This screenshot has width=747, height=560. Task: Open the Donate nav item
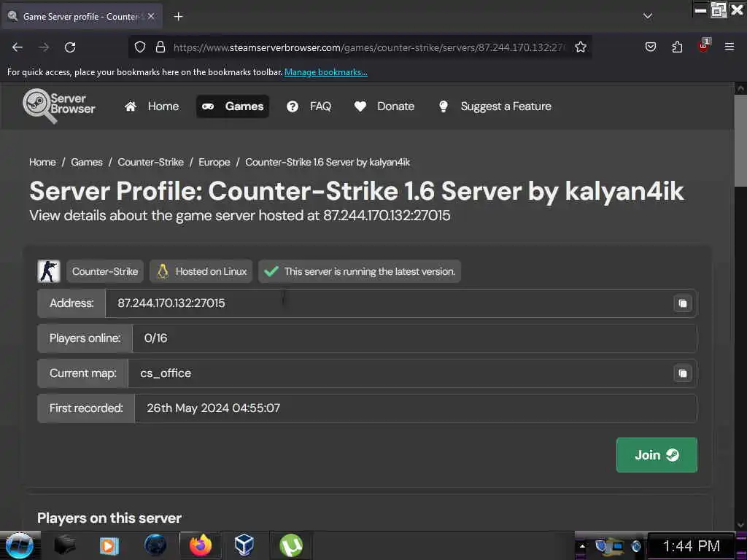coord(384,106)
